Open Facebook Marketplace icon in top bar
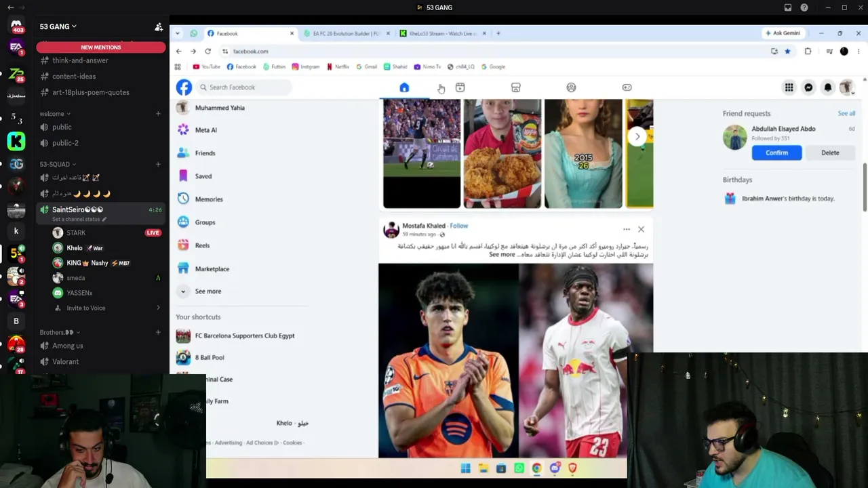 pos(515,87)
